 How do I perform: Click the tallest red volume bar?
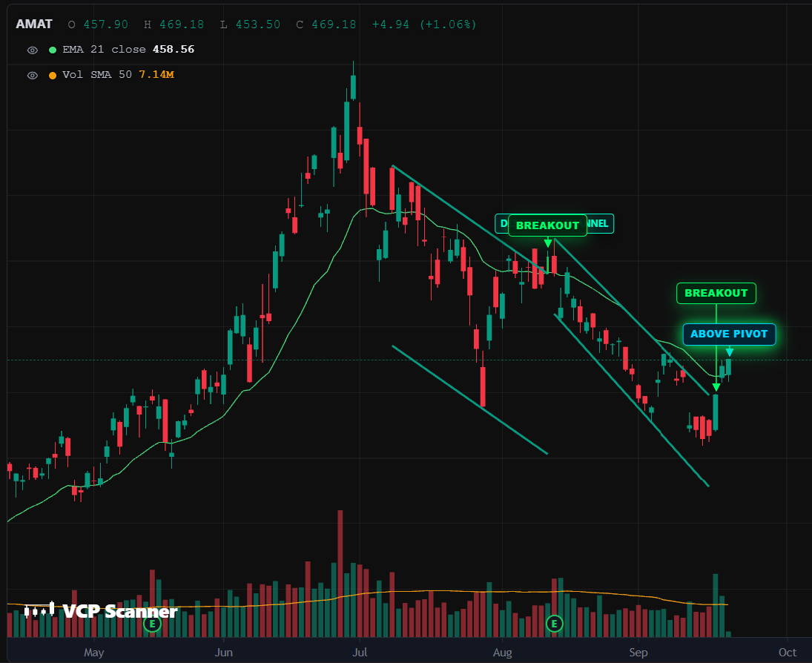point(340,573)
